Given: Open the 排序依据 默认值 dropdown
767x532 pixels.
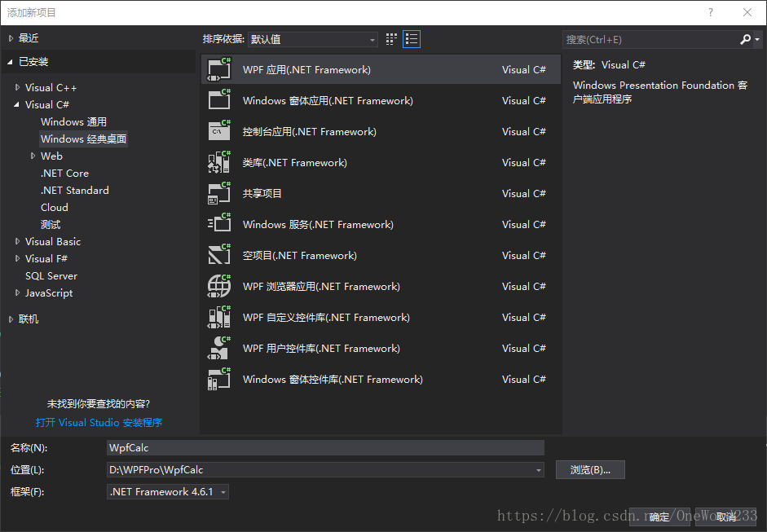Looking at the screenshot, I should click(x=313, y=40).
